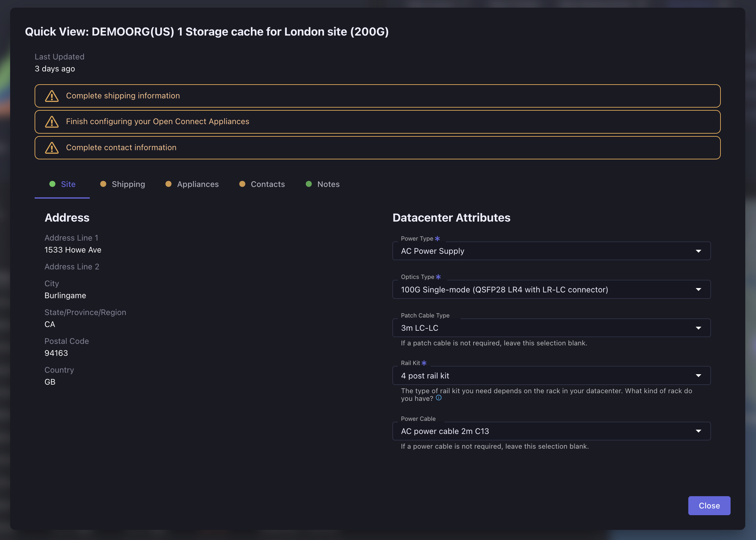Expand the Patch Cable Type dropdown arrow

(698, 328)
